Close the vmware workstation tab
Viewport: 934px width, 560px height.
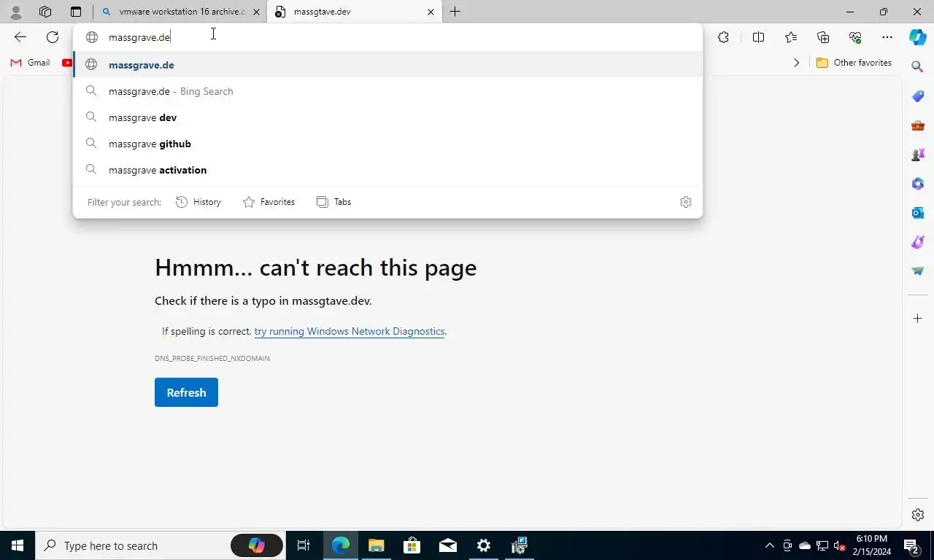coord(256,12)
